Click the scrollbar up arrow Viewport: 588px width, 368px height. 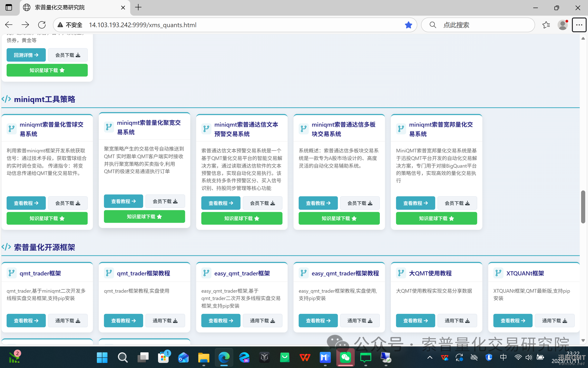pos(583,38)
